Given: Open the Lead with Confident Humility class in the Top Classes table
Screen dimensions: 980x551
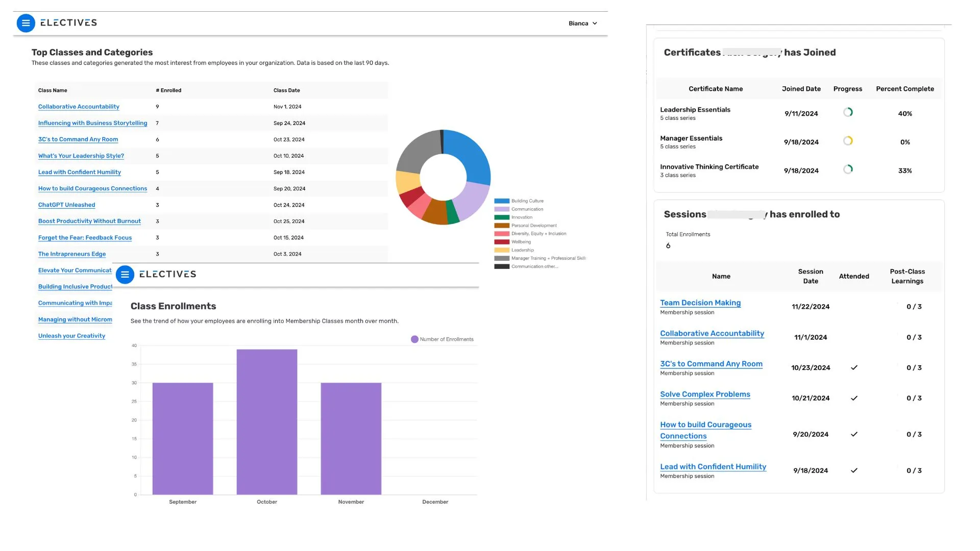Looking at the screenshot, I should (80, 172).
